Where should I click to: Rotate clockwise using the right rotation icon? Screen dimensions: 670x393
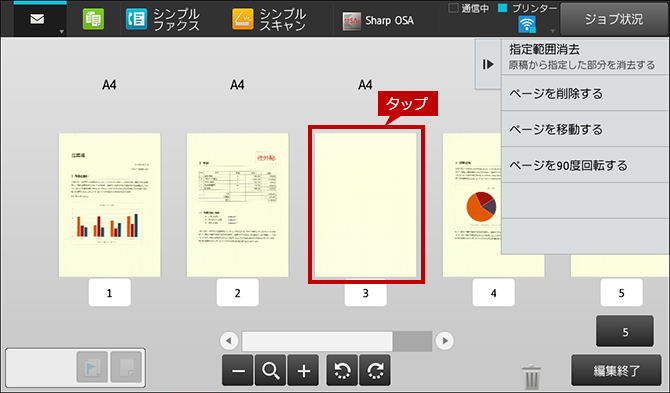click(375, 370)
